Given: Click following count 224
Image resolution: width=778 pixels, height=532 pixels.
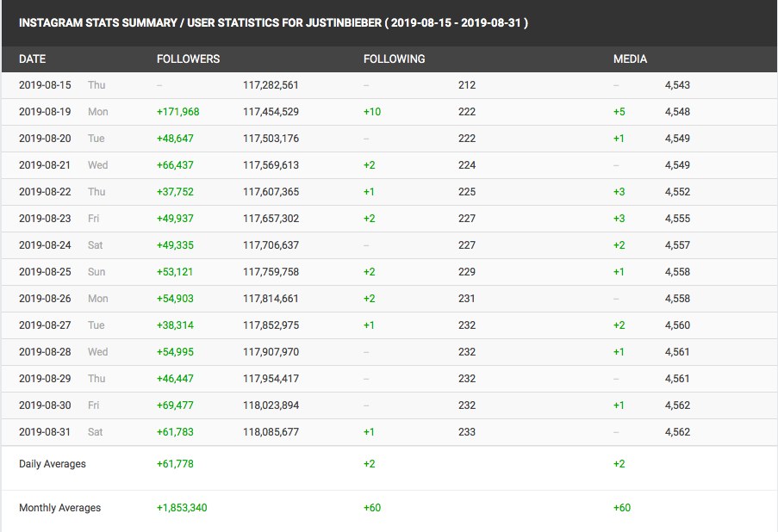Looking at the screenshot, I should click(x=467, y=165).
